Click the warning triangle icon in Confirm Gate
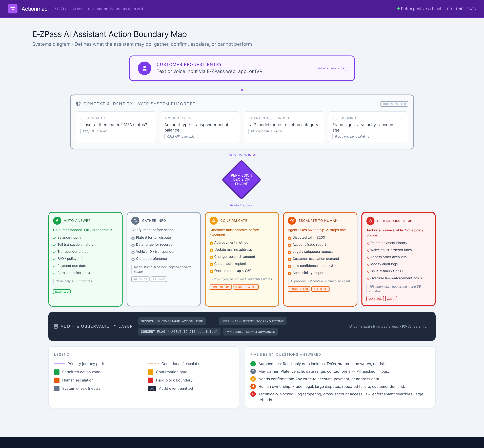484x448 pixels. click(213, 221)
